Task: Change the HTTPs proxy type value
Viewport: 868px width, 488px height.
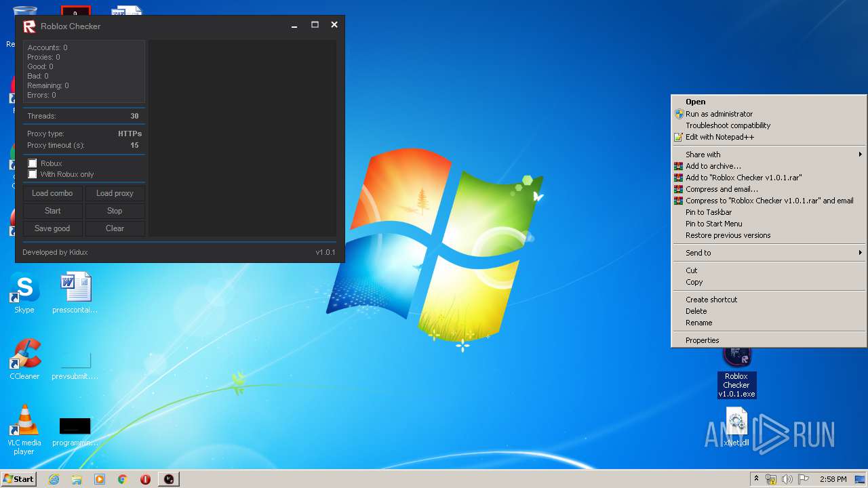Action: coord(130,134)
